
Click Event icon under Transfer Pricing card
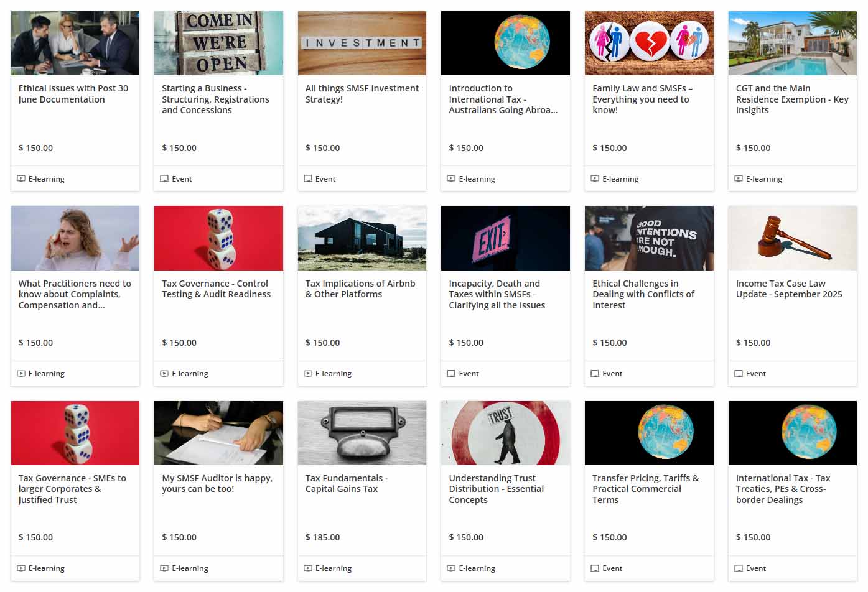[595, 568]
